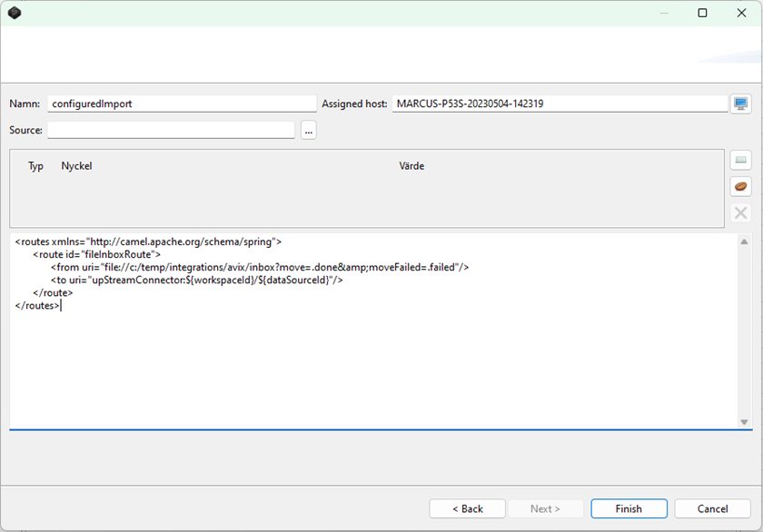Click the coffee bean icon button

click(740, 186)
